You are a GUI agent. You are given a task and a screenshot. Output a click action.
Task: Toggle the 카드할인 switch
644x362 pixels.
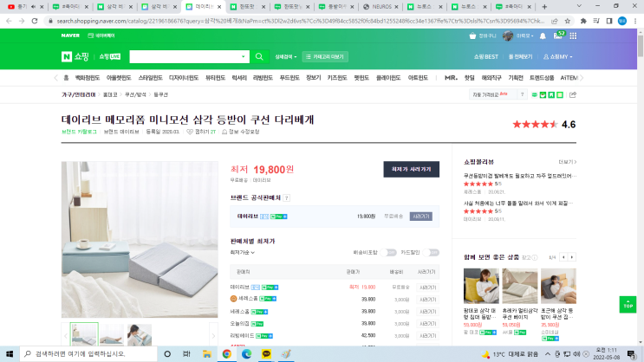pos(431,252)
